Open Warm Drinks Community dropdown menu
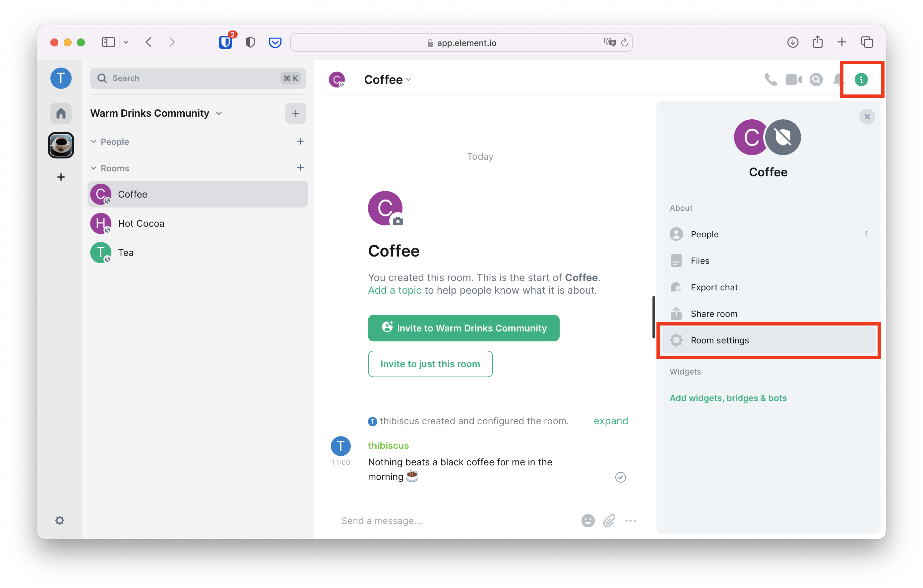Viewport: 923px width, 588px height. pyautogui.click(x=219, y=113)
